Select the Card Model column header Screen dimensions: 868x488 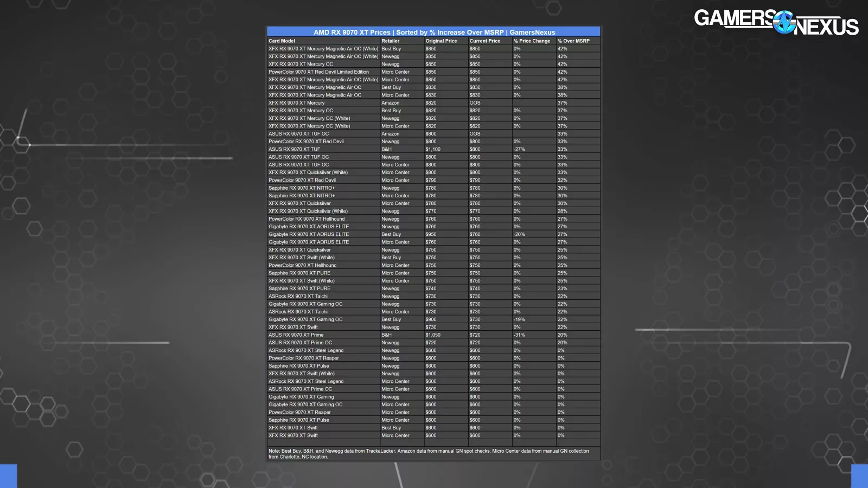[x=282, y=41]
